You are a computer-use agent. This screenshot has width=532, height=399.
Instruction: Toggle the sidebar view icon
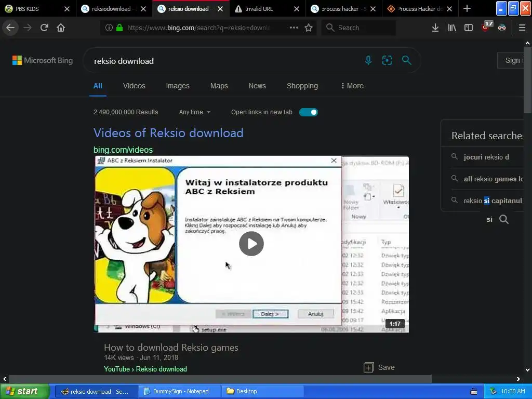click(x=469, y=28)
